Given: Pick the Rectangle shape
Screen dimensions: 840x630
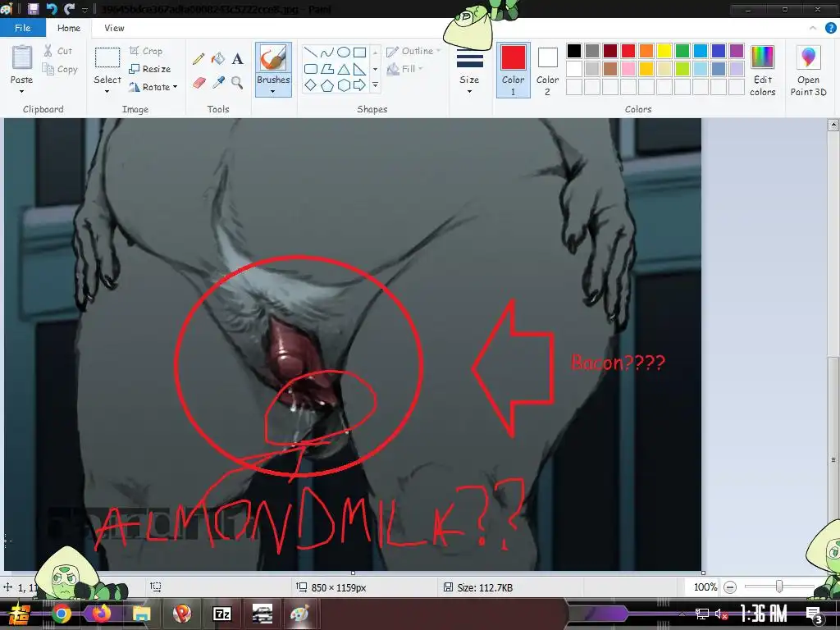Looking at the screenshot, I should (359, 52).
